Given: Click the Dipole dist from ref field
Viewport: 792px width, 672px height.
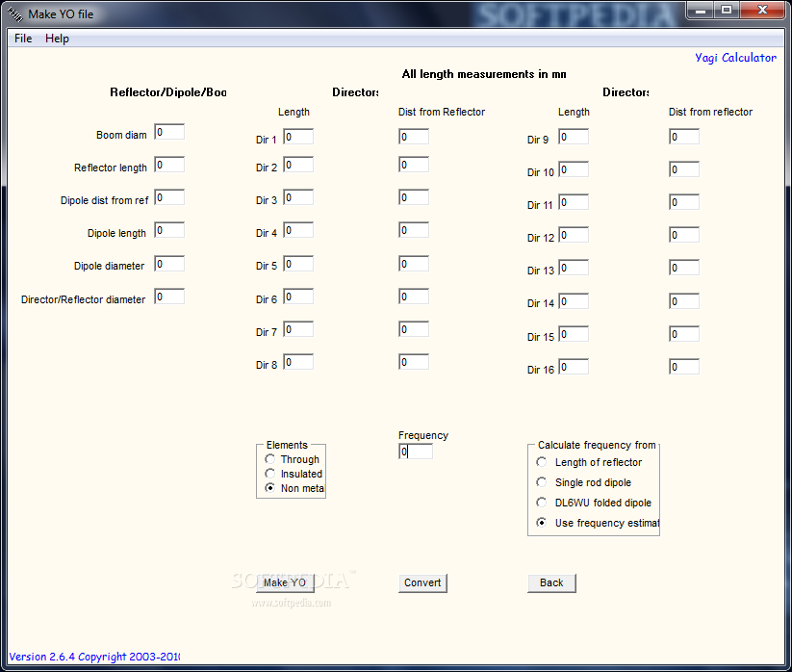Looking at the screenshot, I should (x=169, y=197).
